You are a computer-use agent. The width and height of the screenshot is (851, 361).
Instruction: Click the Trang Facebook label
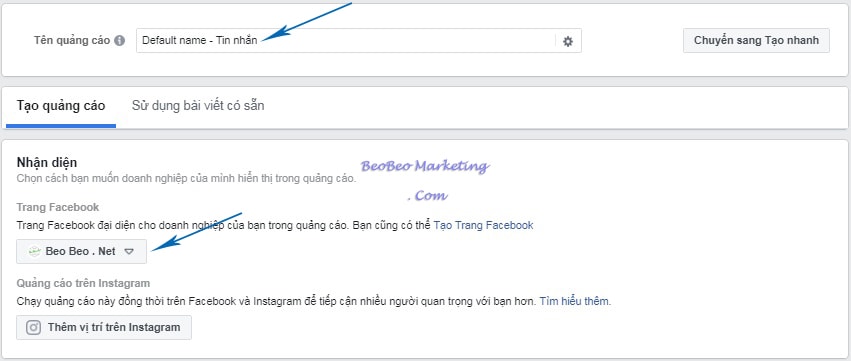tap(58, 207)
